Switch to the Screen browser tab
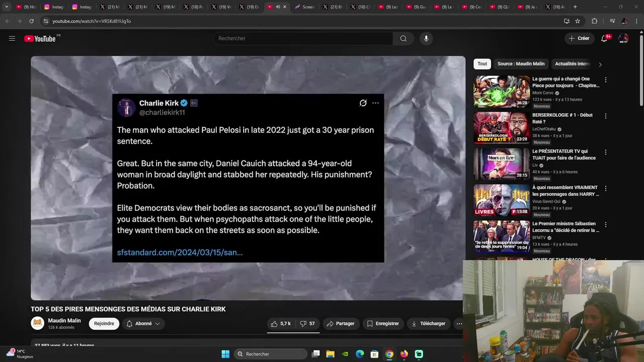The image size is (644, 362). tap(305, 7)
